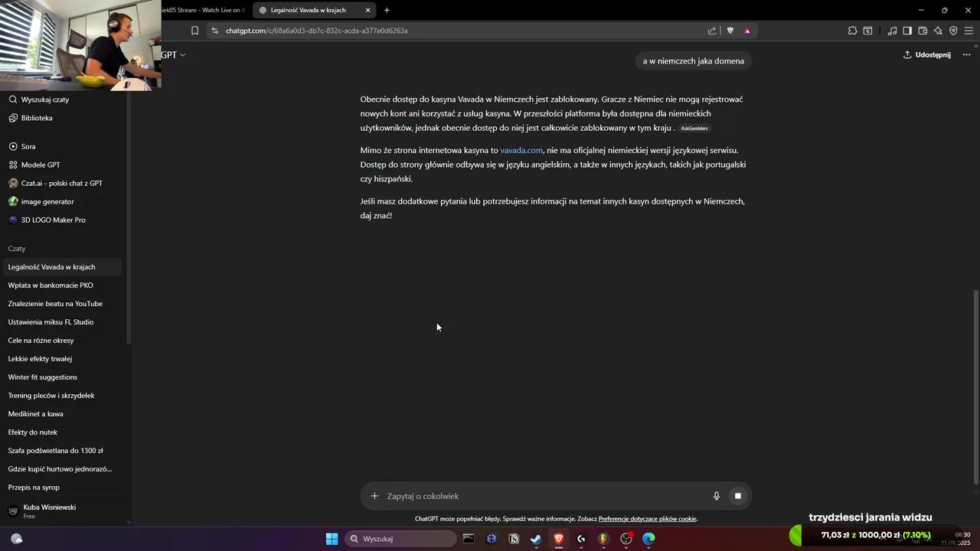The image size is (980, 551).
Task: Open the Brave VPN shield icon
Action: [953, 31]
